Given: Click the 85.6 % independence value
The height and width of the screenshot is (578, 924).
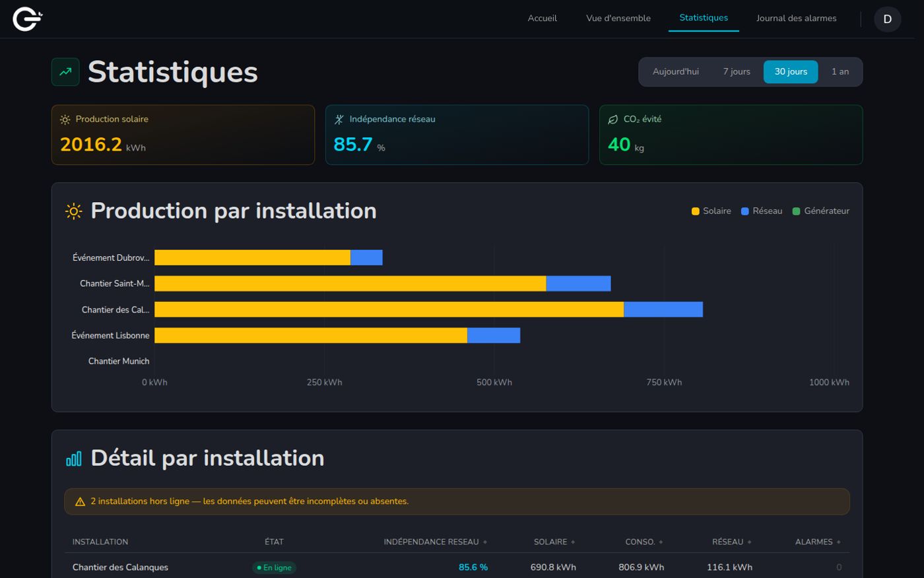Looking at the screenshot, I should click(473, 567).
